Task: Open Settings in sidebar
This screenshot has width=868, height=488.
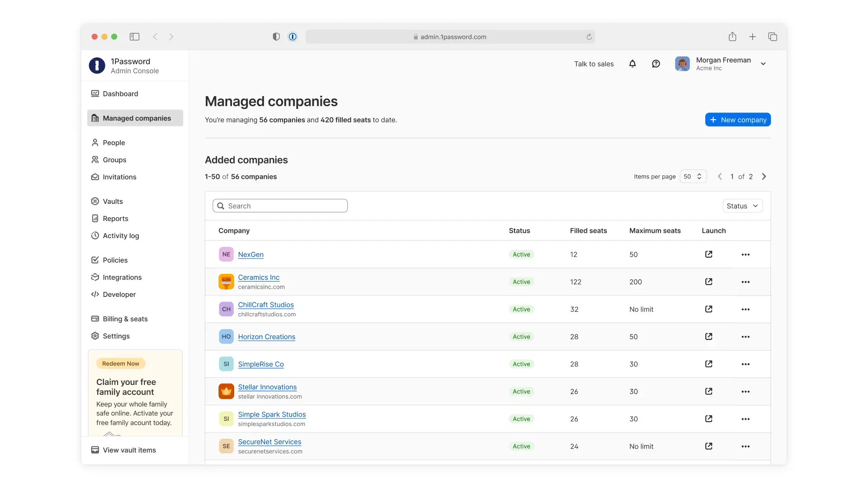Action: coord(135,336)
